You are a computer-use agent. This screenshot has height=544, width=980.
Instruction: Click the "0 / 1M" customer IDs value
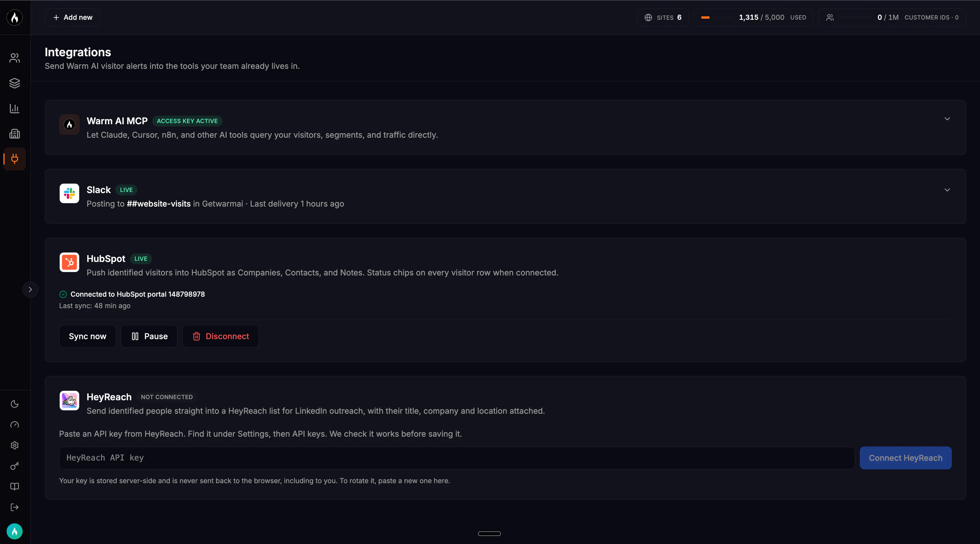(888, 18)
